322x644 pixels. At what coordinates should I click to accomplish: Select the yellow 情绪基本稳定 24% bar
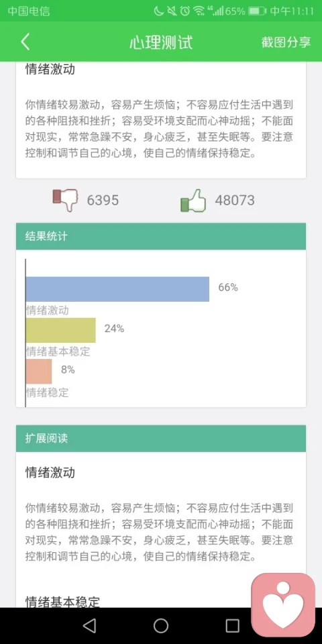[x=61, y=330]
